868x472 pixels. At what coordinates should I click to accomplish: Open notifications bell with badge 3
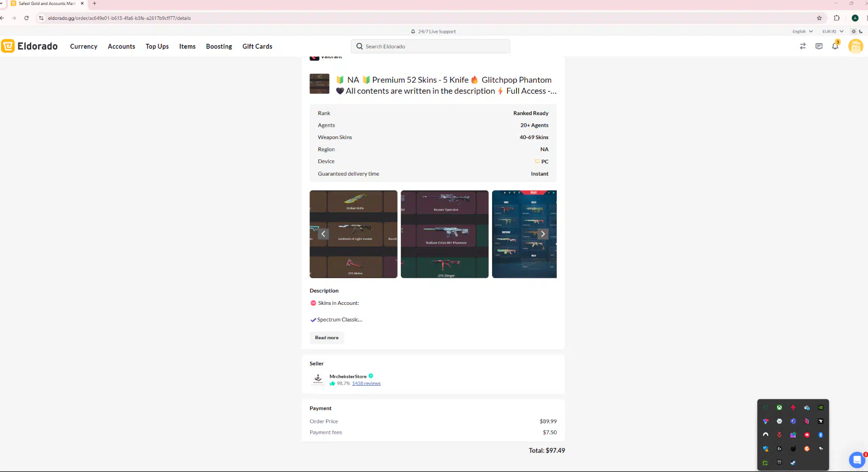[835, 46]
